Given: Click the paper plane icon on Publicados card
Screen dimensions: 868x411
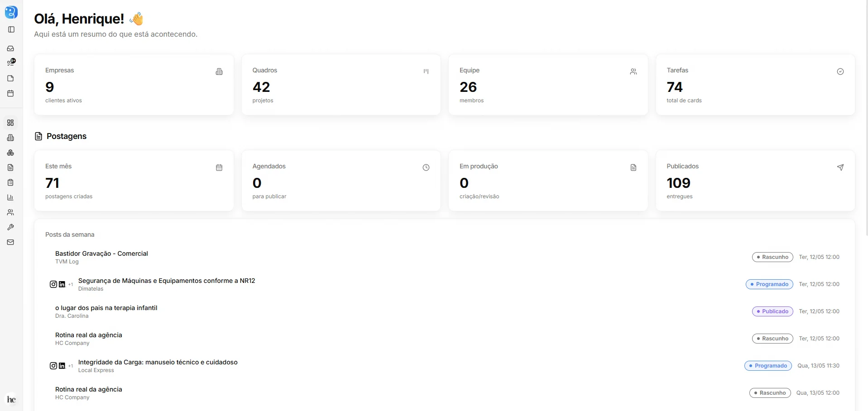Looking at the screenshot, I should click(840, 167).
